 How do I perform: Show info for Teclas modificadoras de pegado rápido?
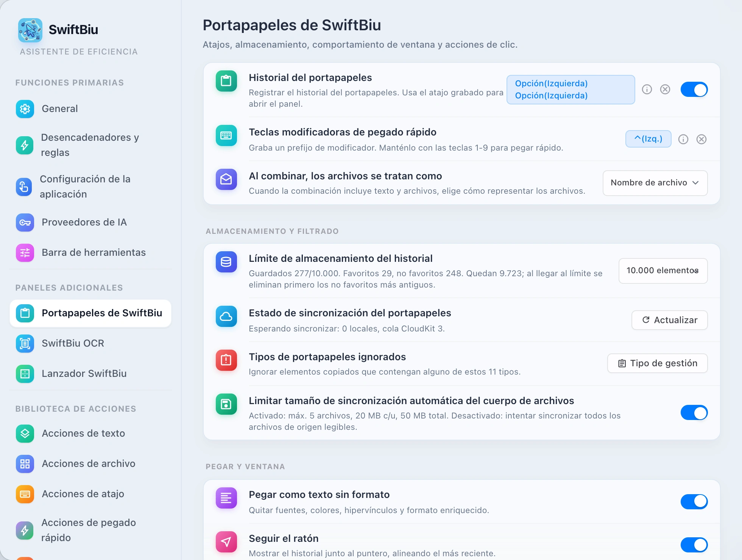point(683,139)
